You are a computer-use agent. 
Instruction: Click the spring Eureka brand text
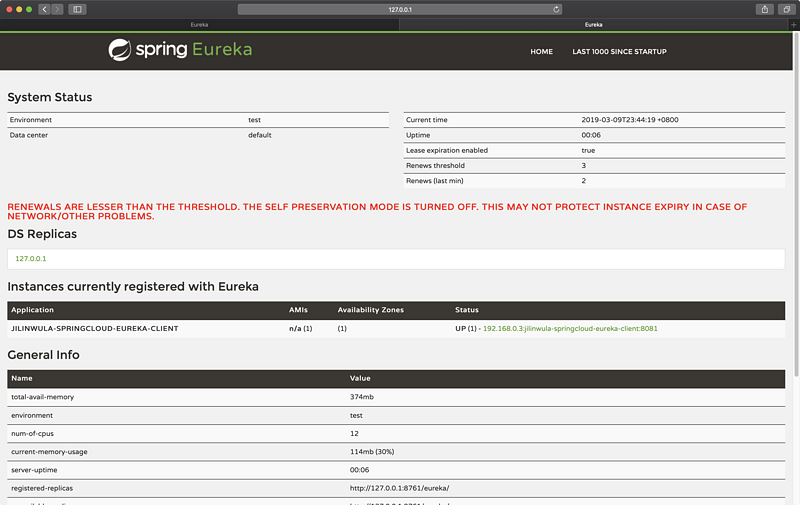click(194, 49)
